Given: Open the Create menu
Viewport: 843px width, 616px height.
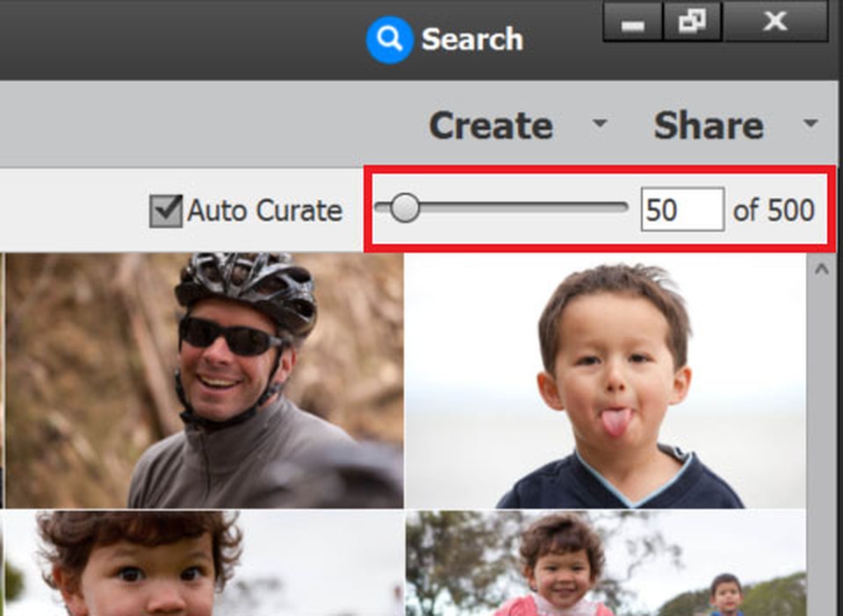Looking at the screenshot, I should tap(491, 125).
